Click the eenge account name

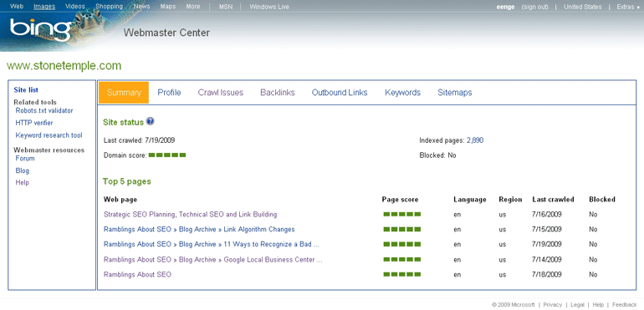(x=505, y=7)
